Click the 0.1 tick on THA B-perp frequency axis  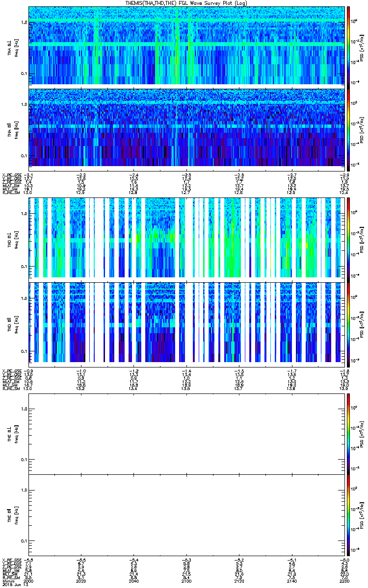[24, 74]
